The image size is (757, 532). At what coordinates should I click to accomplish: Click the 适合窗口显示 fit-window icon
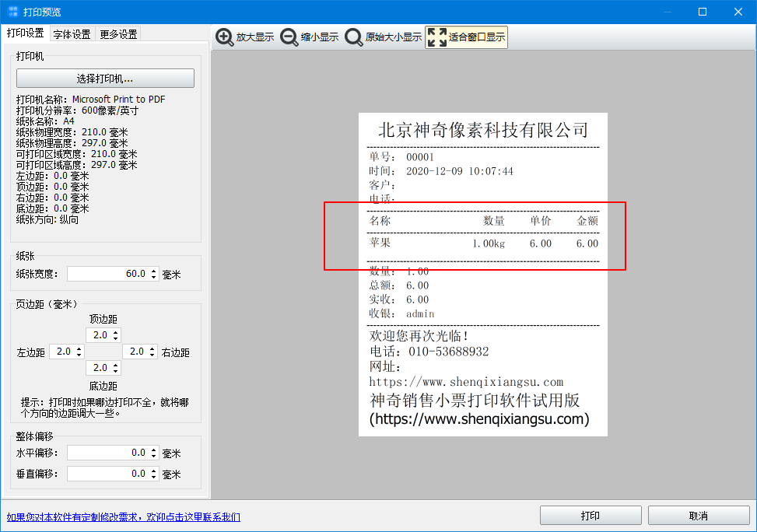[x=437, y=37]
